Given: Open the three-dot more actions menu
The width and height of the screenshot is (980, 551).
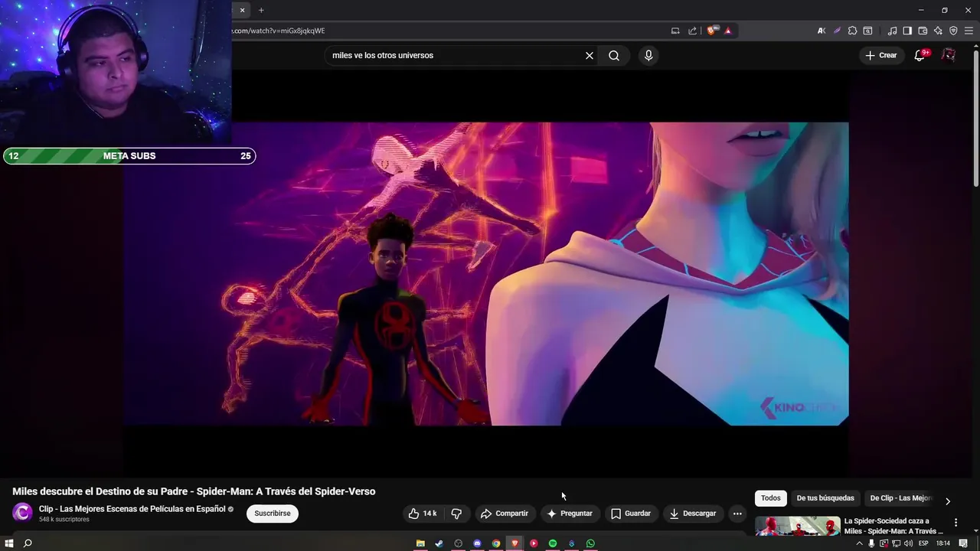Looking at the screenshot, I should click(737, 514).
